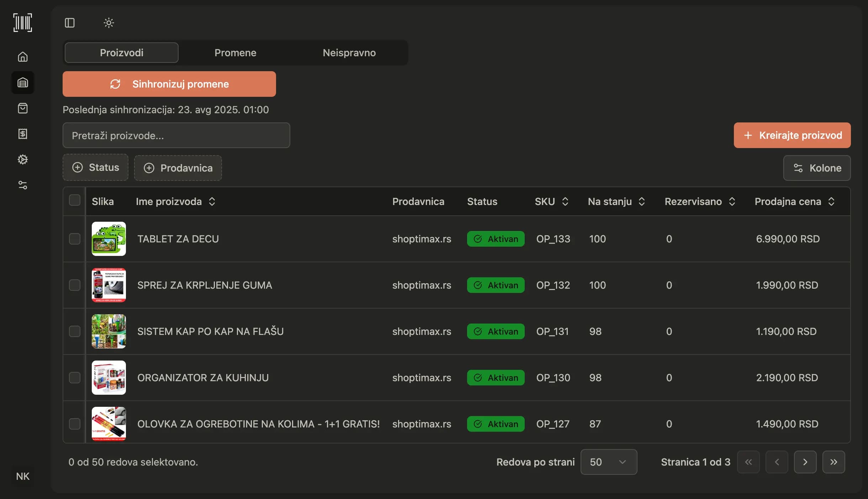Viewport: 868px width, 499px height.
Task: Open the warehouse inventory sidebar icon
Action: click(x=23, y=83)
